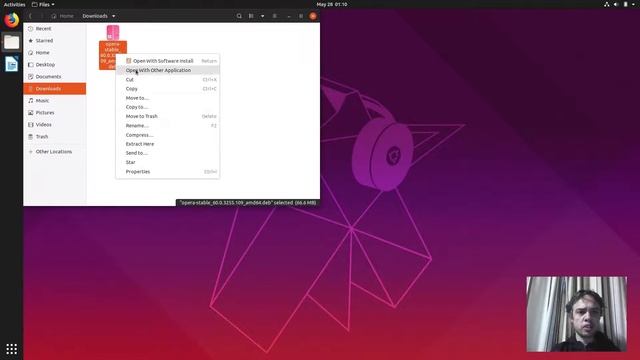The width and height of the screenshot is (640, 360).
Task: Go back with the back arrow
Action: click(30, 16)
